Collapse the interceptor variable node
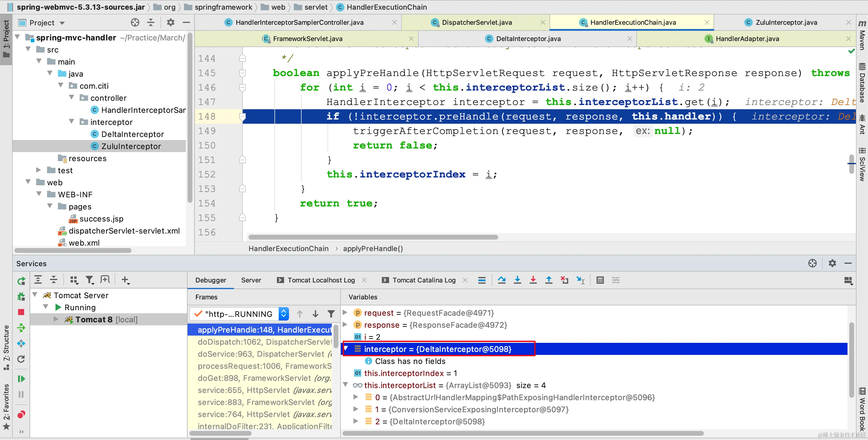This screenshot has width=868, height=440. (346, 349)
